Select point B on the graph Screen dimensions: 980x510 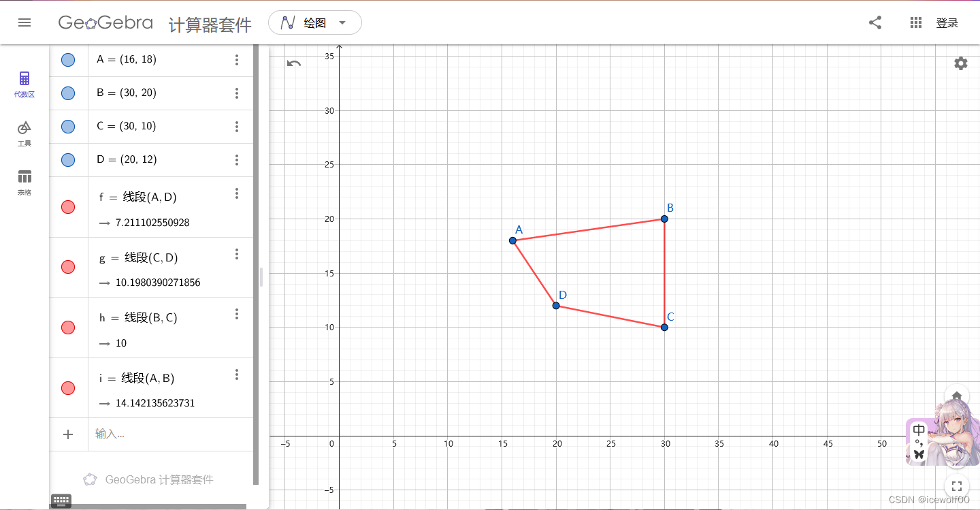pyautogui.click(x=664, y=219)
